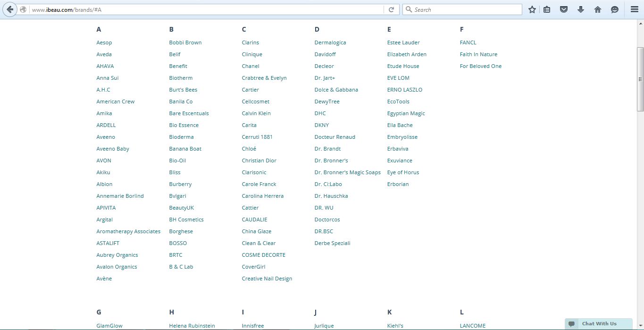Click the browser back arrow button
The image size is (644, 330).
[x=10, y=9]
